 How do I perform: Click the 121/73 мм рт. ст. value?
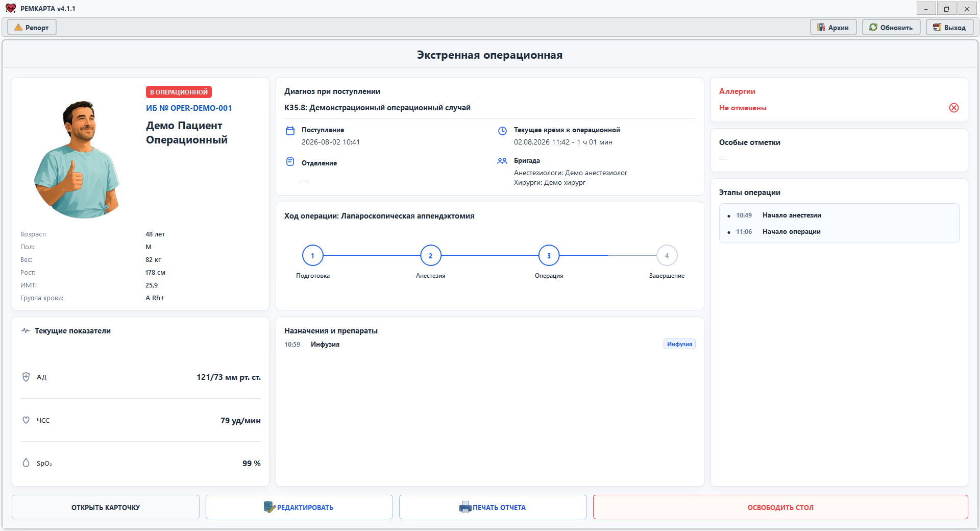click(229, 377)
